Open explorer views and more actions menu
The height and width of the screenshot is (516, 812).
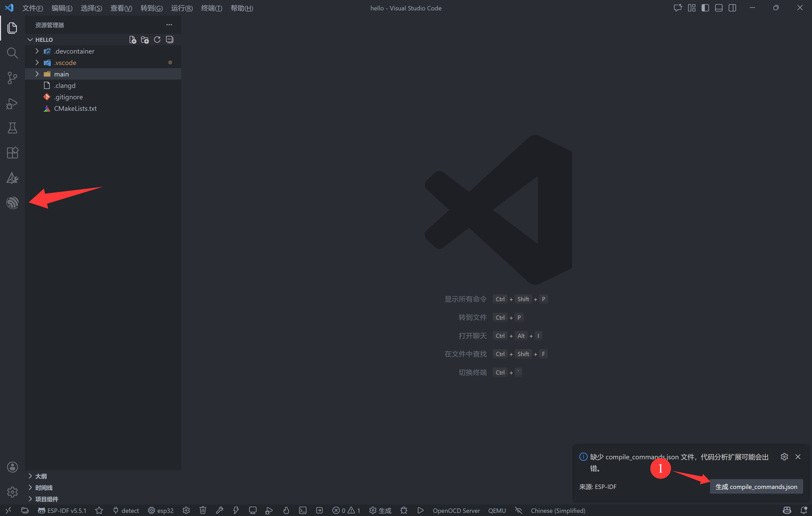[169, 25]
